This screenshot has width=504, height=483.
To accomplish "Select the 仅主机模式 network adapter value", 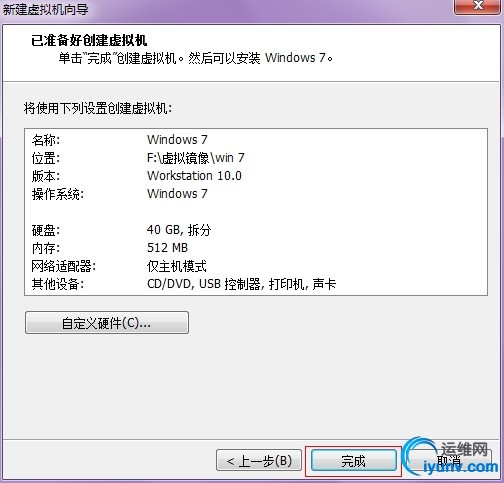I will [x=177, y=266].
